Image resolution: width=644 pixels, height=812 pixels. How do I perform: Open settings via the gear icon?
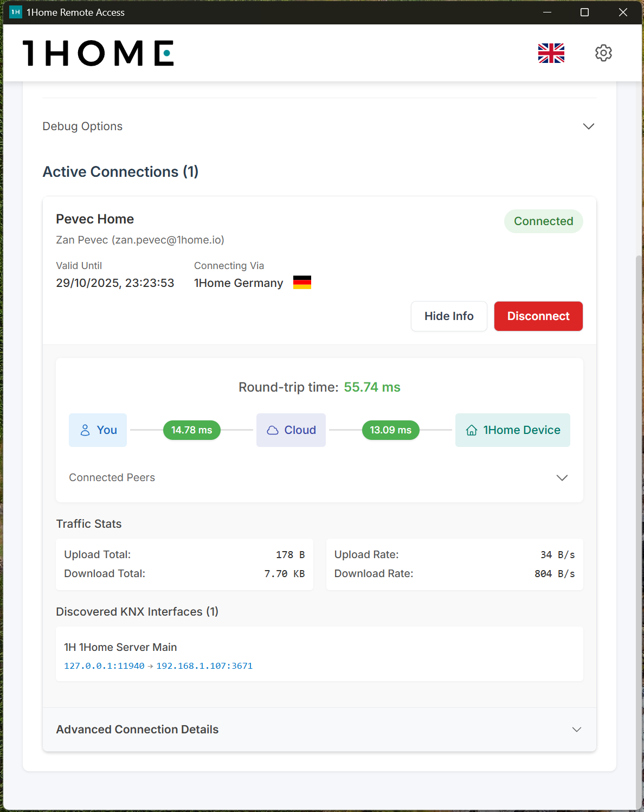point(603,53)
